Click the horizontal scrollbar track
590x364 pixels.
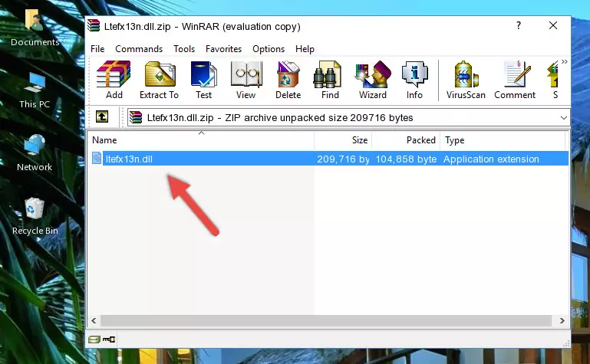click(326, 321)
